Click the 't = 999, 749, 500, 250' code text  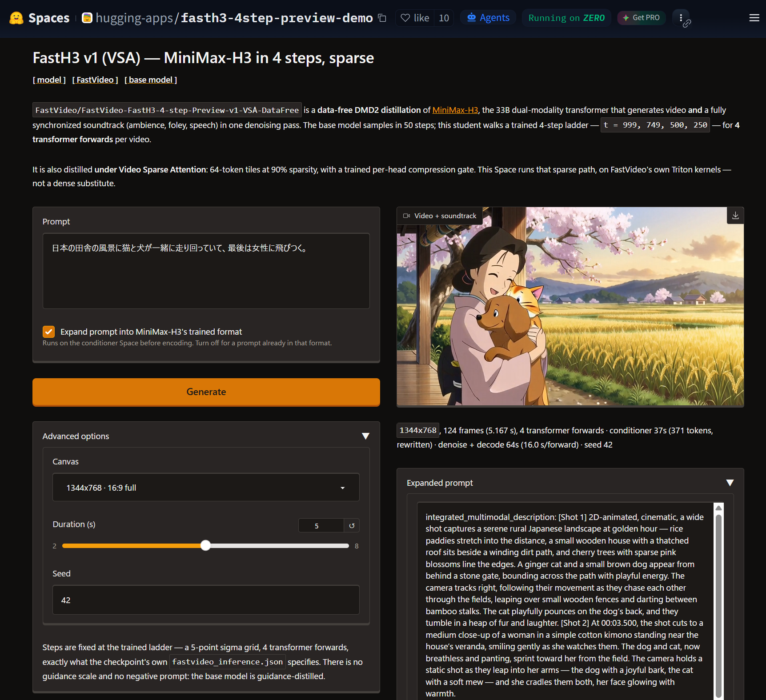656,125
